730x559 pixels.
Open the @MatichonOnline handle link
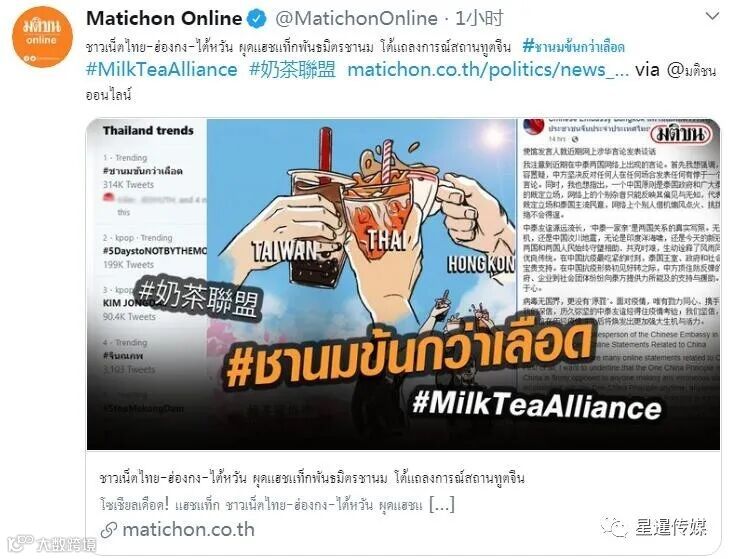(x=357, y=19)
